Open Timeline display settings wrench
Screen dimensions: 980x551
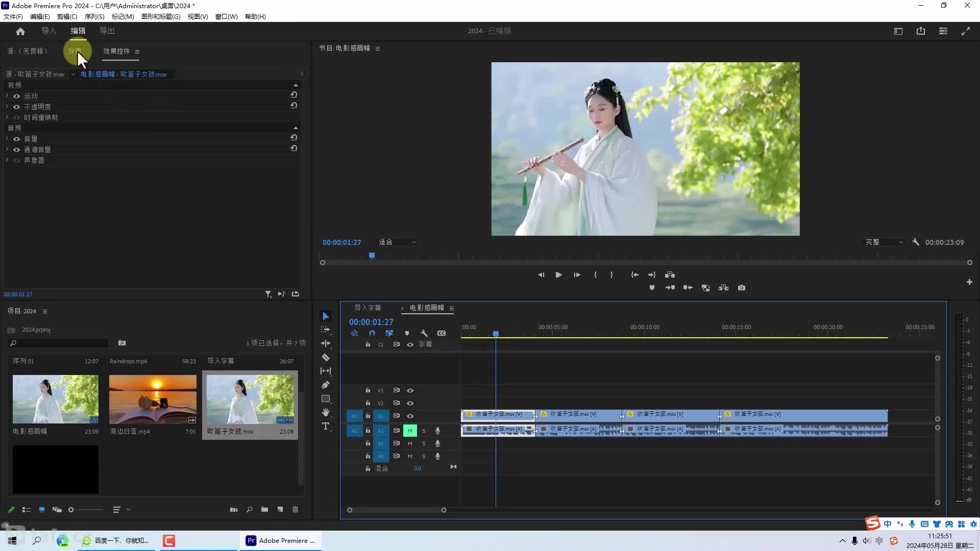tap(424, 333)
